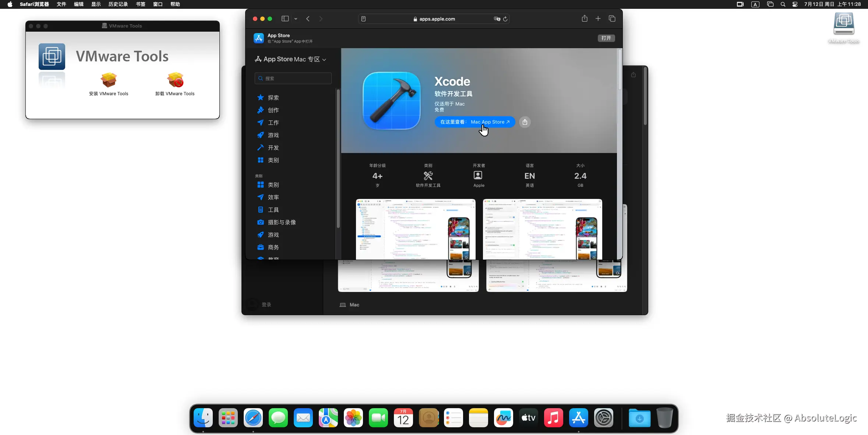The image size is (868, 435).
Task: Click the large Xcode app icon
Action: click(x=392, y=101)
